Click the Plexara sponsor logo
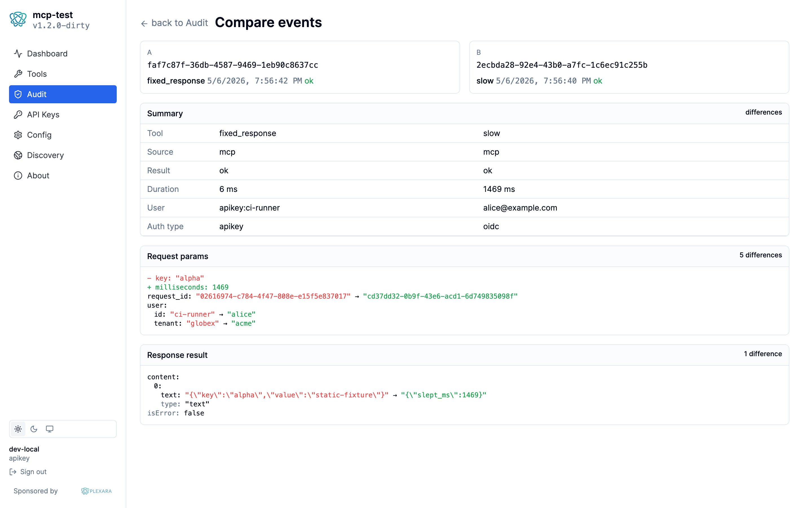812x508 pixels. tap(96, 491)
